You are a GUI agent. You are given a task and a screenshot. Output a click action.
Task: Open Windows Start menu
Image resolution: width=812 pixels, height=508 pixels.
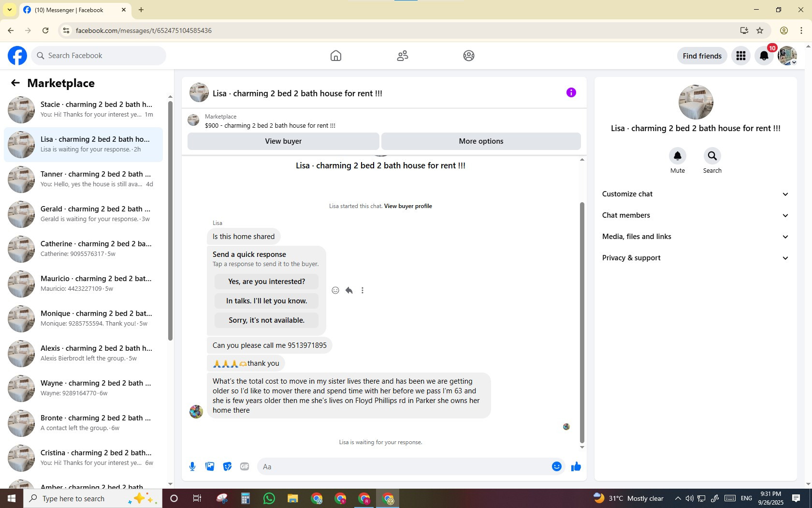coord(12,498)
